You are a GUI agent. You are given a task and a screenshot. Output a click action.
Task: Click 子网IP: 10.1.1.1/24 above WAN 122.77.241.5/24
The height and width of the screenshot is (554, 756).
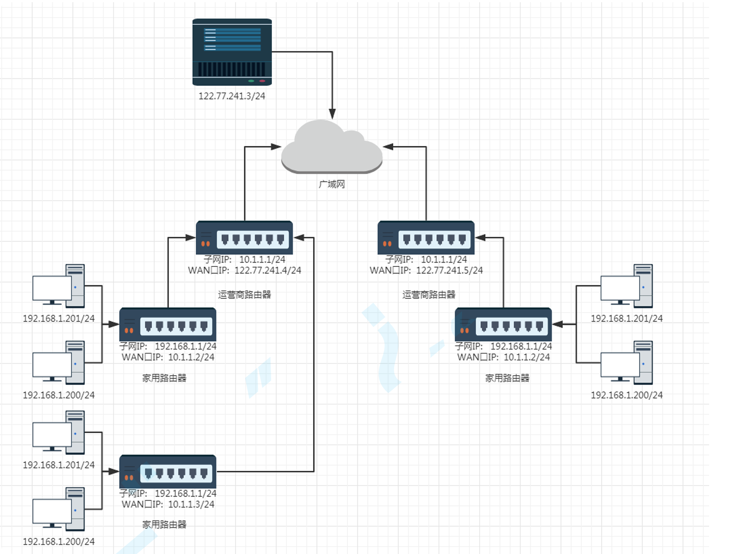tap(426, 259)
